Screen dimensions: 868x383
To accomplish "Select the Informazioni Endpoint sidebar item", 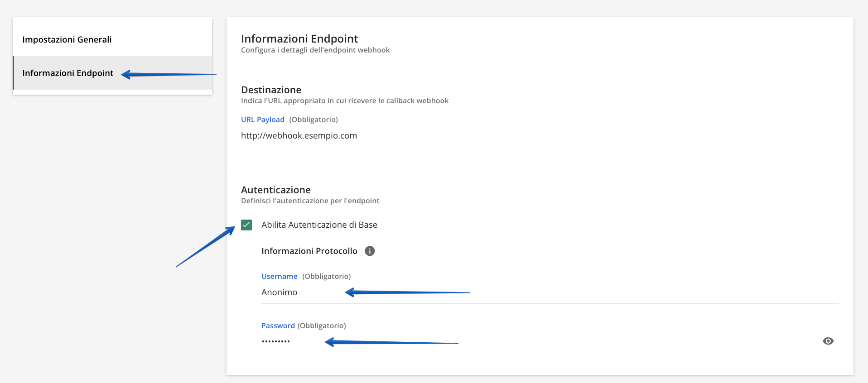I will pyautogui.click(x=112, y=73).
